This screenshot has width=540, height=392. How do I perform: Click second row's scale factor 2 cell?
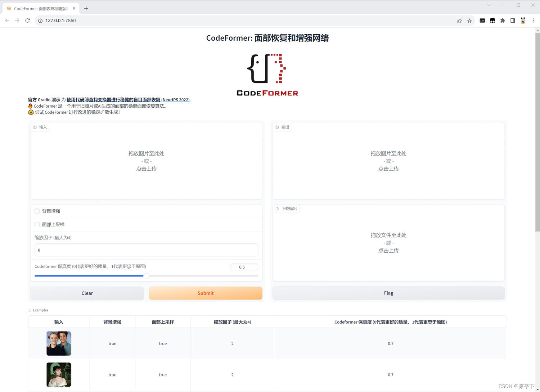pos(233,375)
